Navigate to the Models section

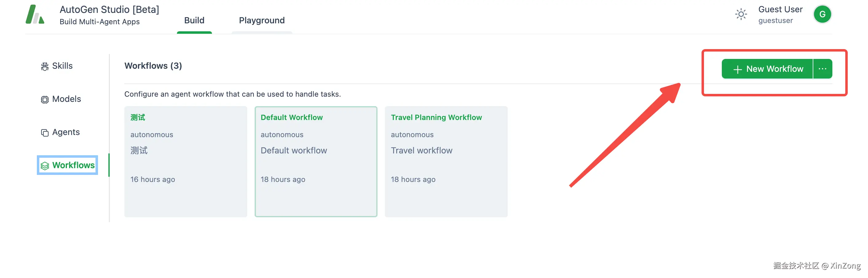tap(66, 99)
